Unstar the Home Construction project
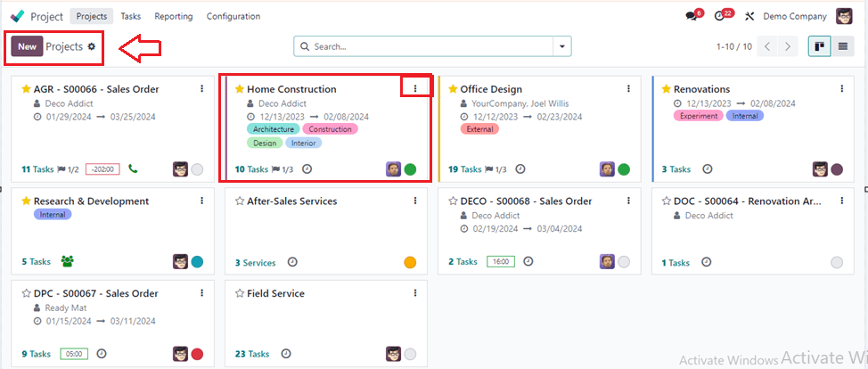 point(240,89)
